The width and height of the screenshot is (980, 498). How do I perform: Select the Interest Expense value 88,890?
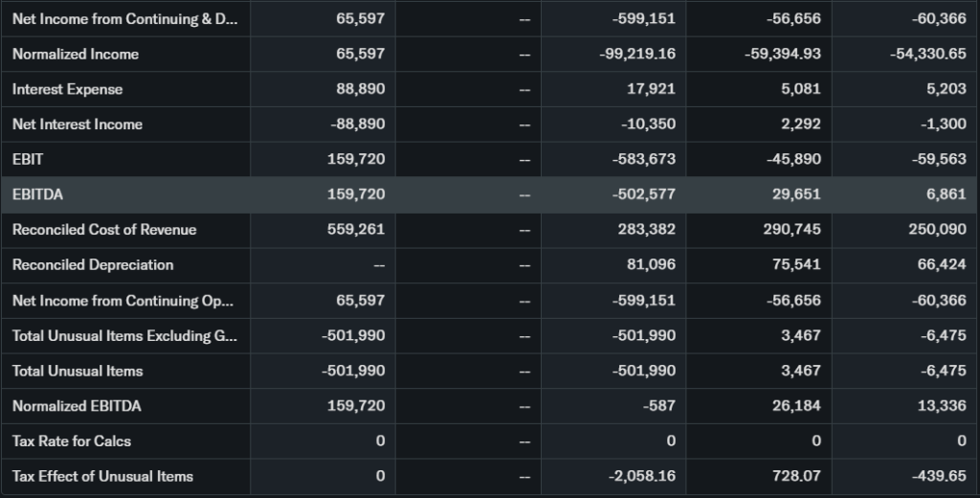point(361,89)
